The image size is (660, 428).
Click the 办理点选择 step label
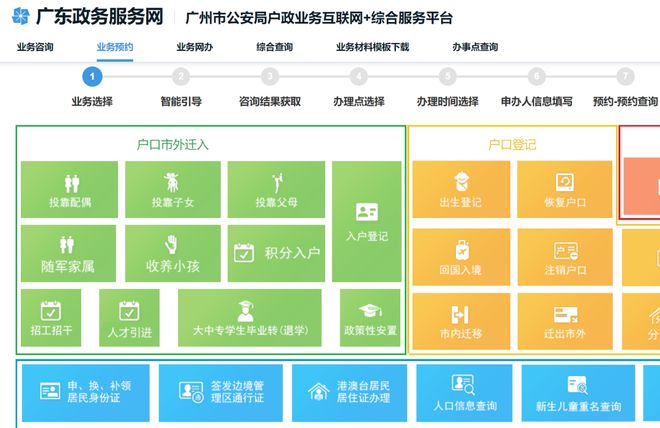click(x=359, y=101)
